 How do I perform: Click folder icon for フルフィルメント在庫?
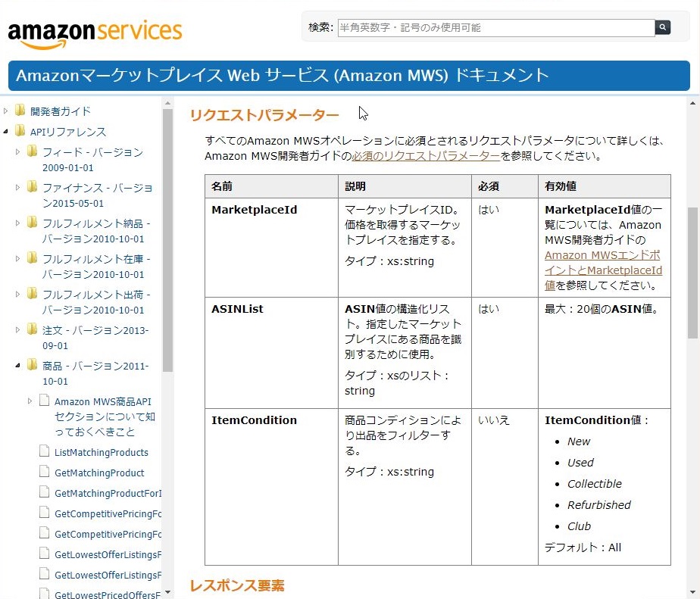[32, 257]
